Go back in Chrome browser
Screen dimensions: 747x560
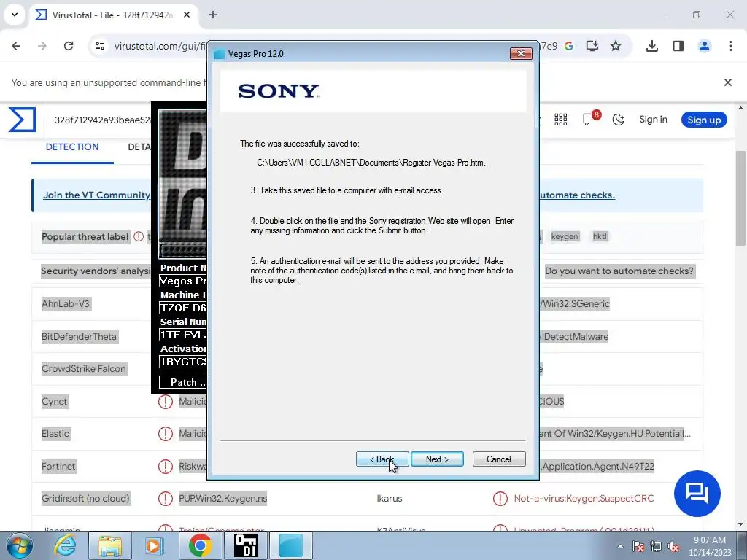[x=16, y=46]
